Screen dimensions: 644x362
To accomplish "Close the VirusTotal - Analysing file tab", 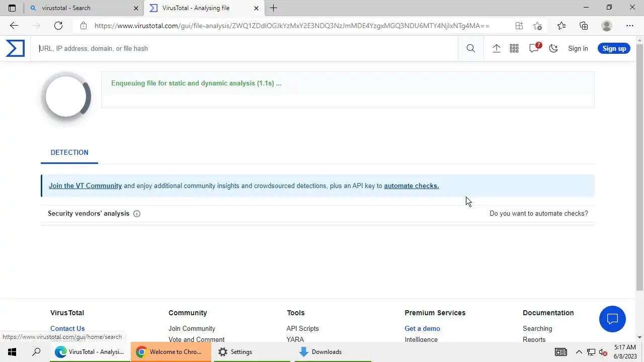I will click(x=256, y=8).
